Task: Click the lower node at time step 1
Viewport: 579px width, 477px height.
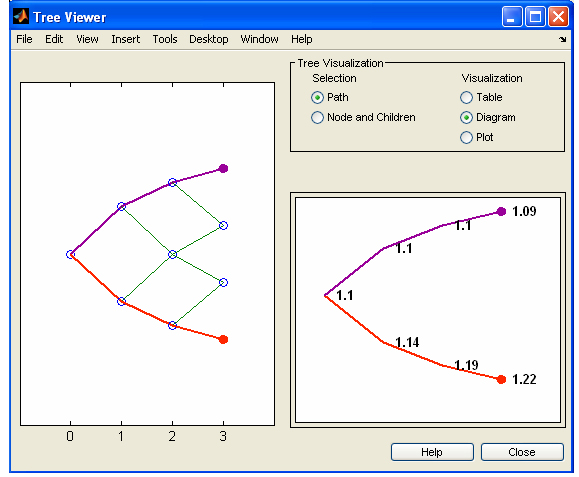Action: [121, 302]
